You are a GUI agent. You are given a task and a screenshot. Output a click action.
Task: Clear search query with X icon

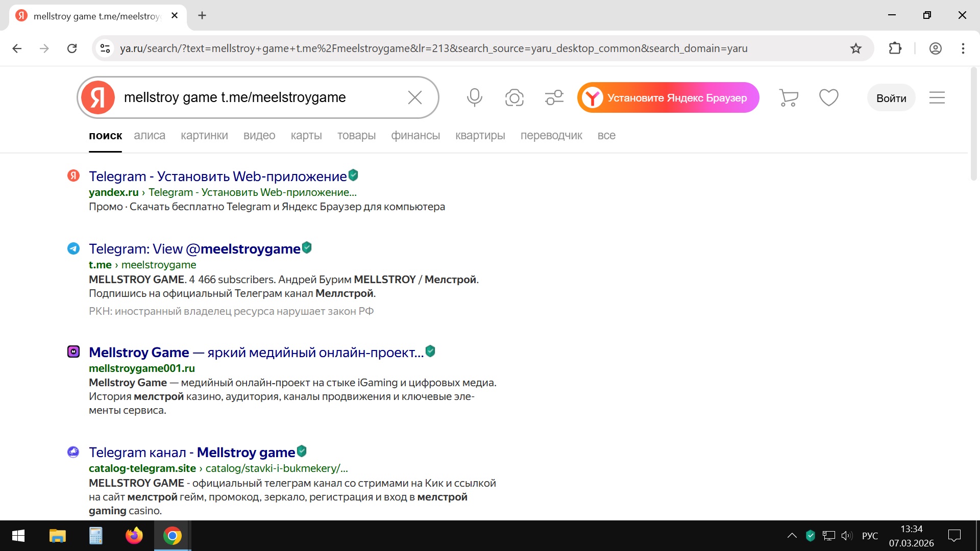point(414,97)
